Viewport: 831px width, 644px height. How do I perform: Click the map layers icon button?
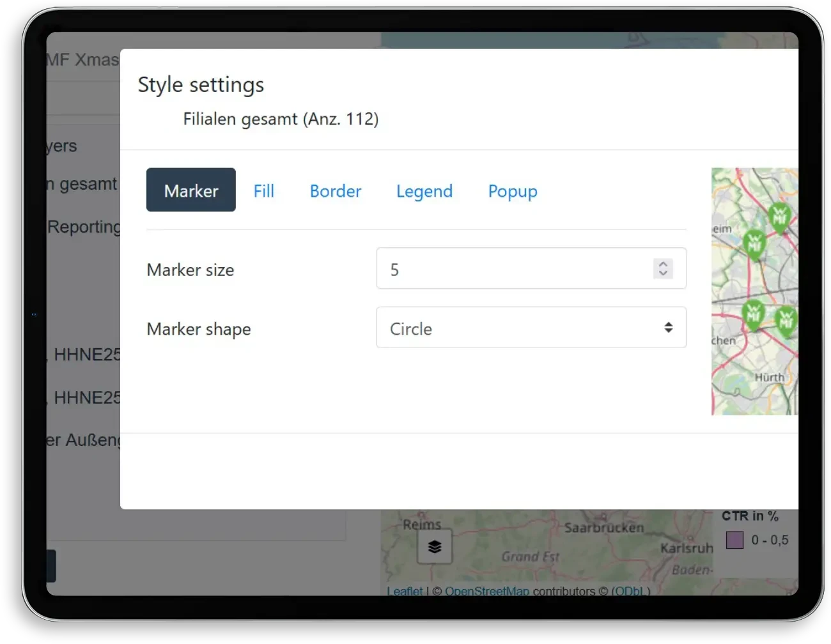[x=435, y=547]
